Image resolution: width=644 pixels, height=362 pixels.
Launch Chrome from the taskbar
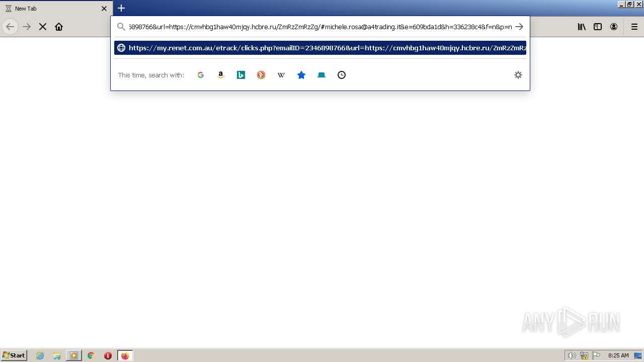[x=91, y=355]
